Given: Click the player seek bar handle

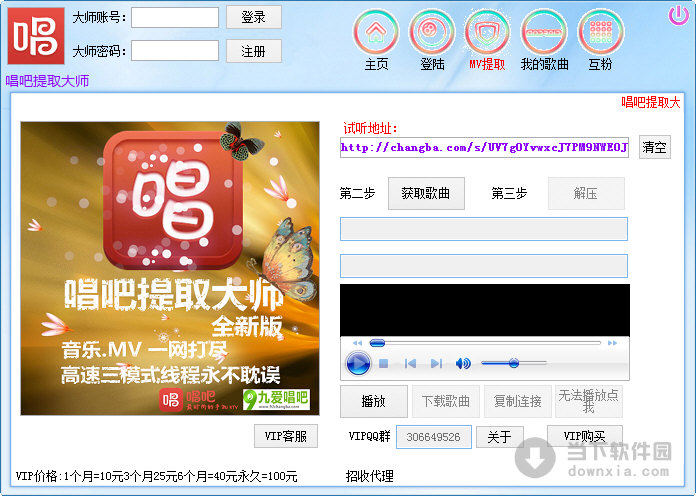Looking at the screenshot, I should 377,342.
